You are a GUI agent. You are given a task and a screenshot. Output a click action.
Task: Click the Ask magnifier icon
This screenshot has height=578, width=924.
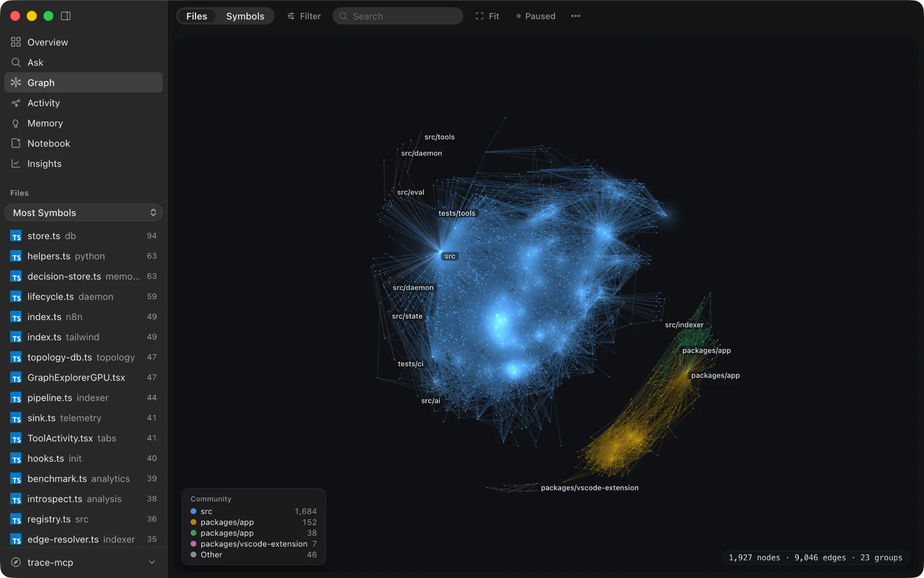[x=16, y=62]
